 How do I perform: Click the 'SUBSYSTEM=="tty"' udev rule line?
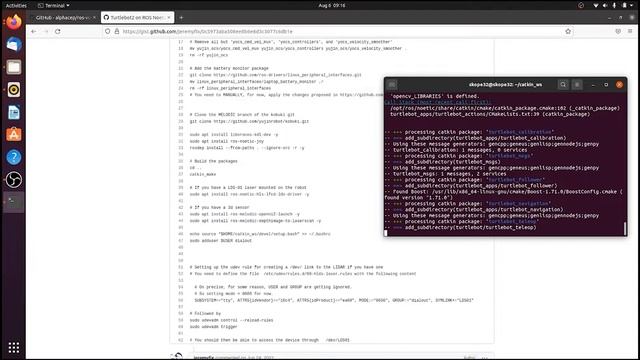(334, 300)
